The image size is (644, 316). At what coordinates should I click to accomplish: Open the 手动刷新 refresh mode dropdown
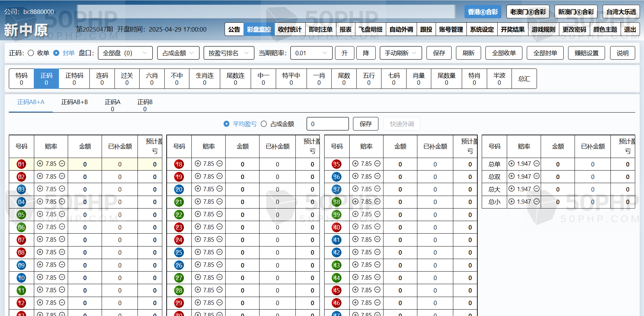click(x=400, y=53)
